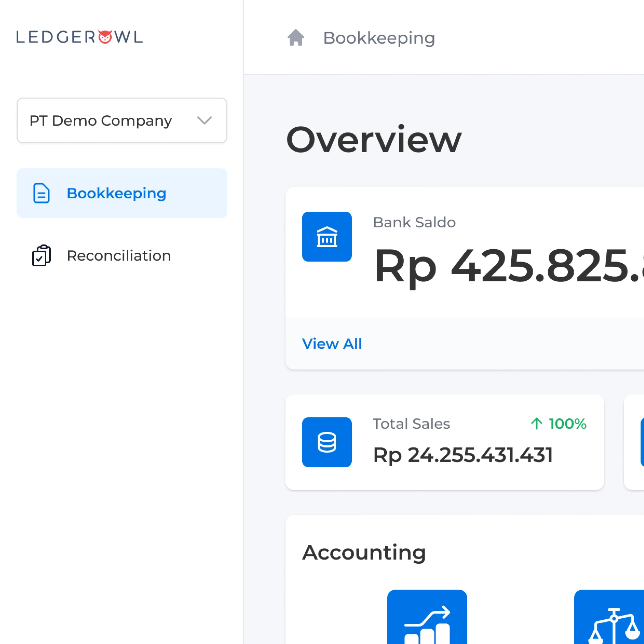Image resolution: width=644 pixels, height=644 pixels.
Task: Go to Reconciliation in the sidebar
Action: (119, 256)
